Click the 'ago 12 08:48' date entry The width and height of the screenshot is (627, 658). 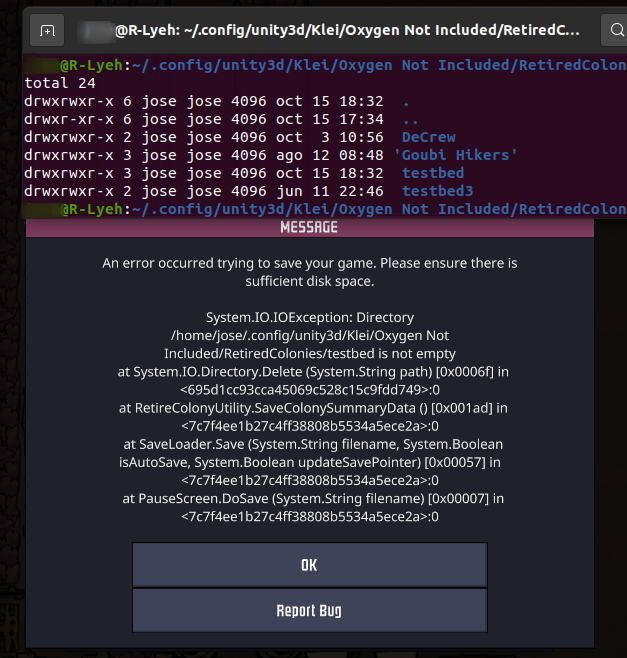[329, 155]
